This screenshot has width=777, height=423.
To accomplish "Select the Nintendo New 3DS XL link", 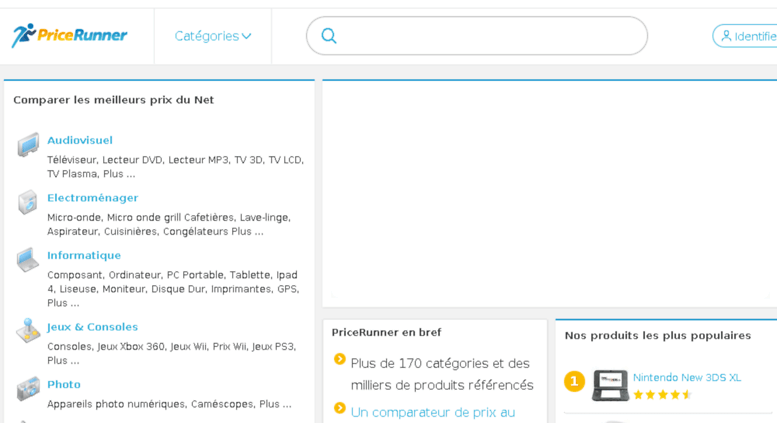I will [x=687, y=377].
